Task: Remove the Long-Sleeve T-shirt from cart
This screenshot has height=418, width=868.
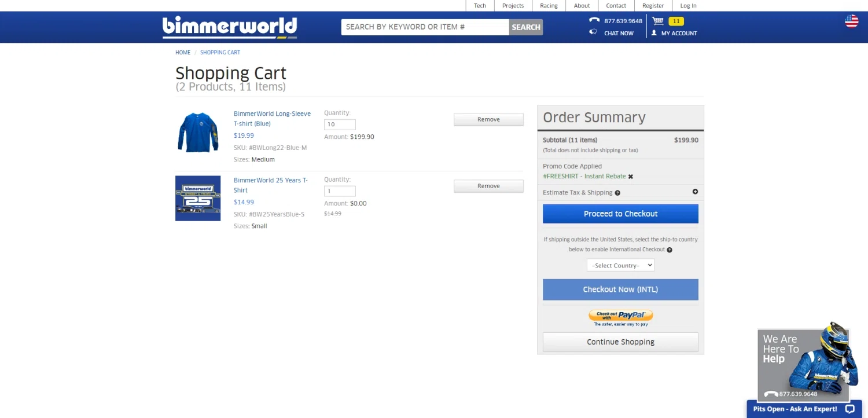Action: coord(488,119)
